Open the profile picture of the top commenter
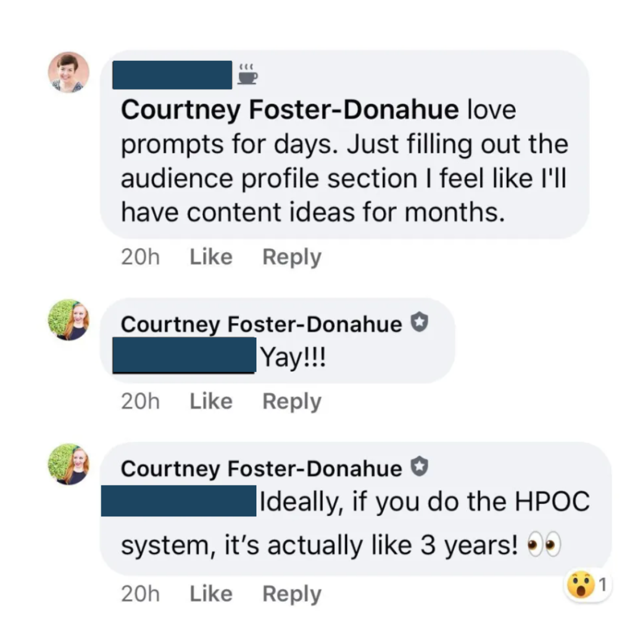644x644 pixels. [x=69, y=73]
